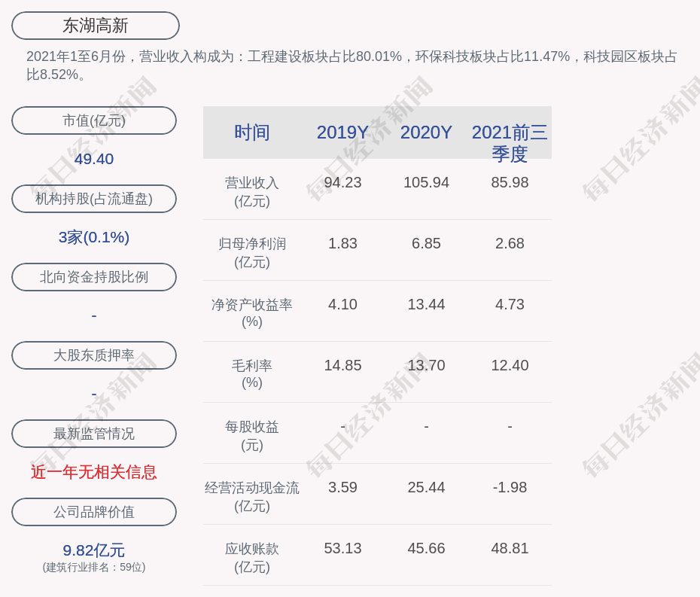Select net profit value 1.83
The height and width of the screenshot is (597, 700).
342,243
